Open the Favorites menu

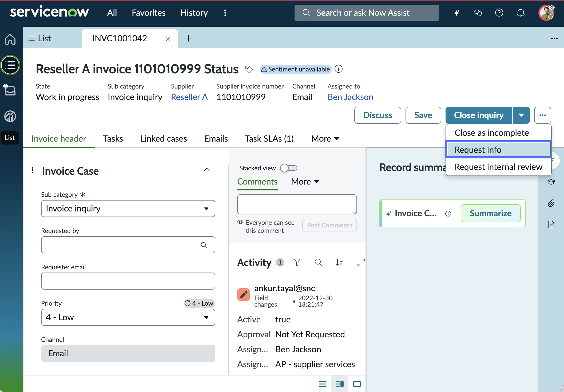coord(149,13)
